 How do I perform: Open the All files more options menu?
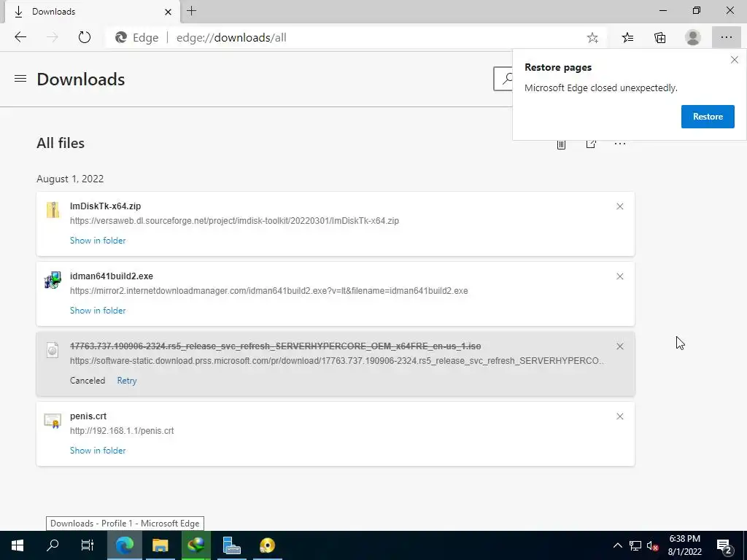click(x=620, y=144)
